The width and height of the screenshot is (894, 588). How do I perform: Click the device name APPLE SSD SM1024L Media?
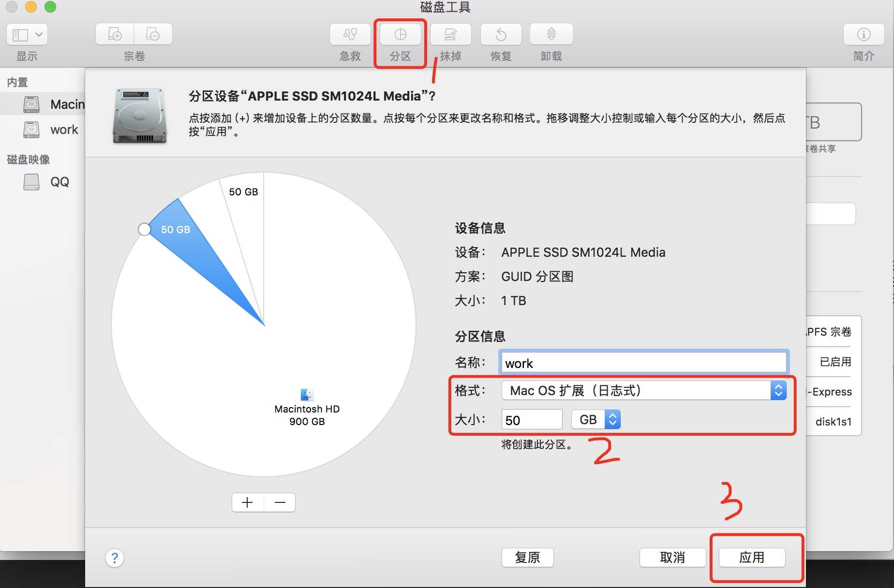[583, 252]
